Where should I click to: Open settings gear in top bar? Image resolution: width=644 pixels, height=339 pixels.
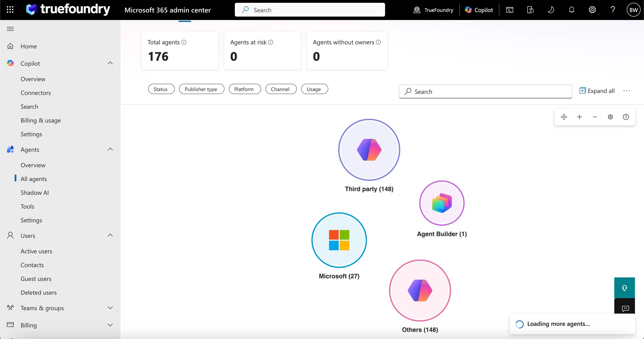pyautogui.click(x=592, y=10)
